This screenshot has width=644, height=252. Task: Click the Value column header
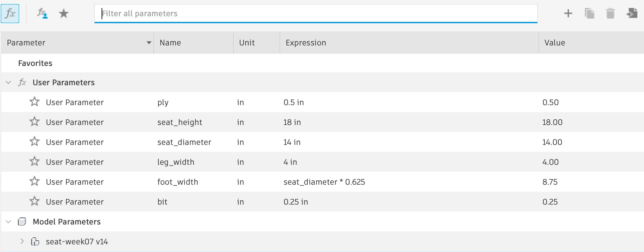coord(554,42)
